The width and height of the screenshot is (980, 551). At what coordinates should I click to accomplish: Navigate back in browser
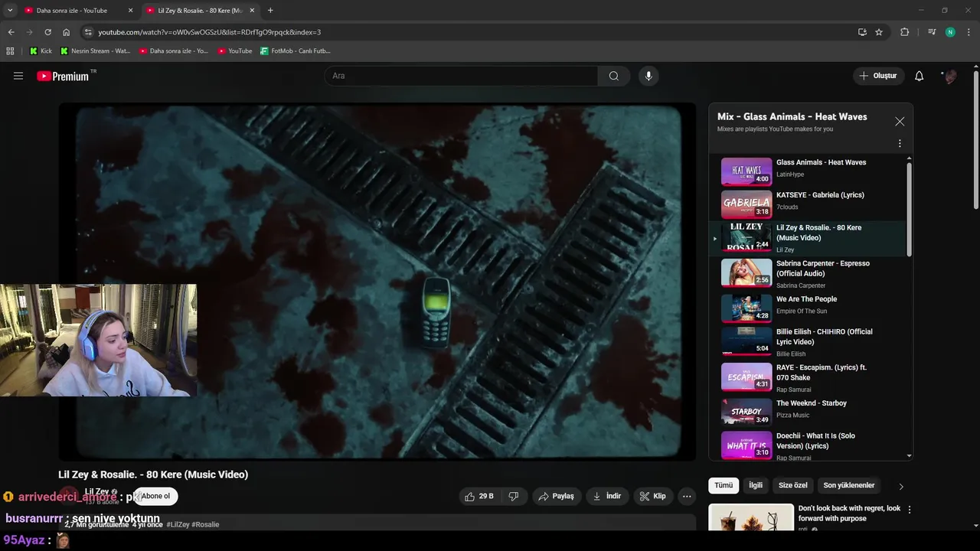(11, 32)
